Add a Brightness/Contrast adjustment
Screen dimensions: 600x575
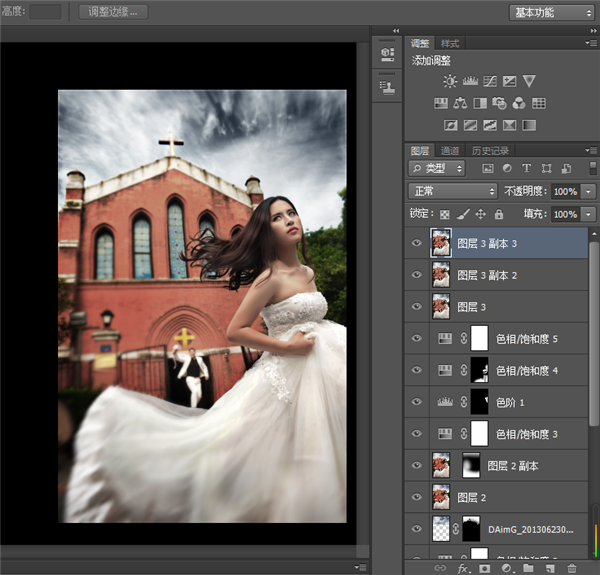(x=450, y=81)
